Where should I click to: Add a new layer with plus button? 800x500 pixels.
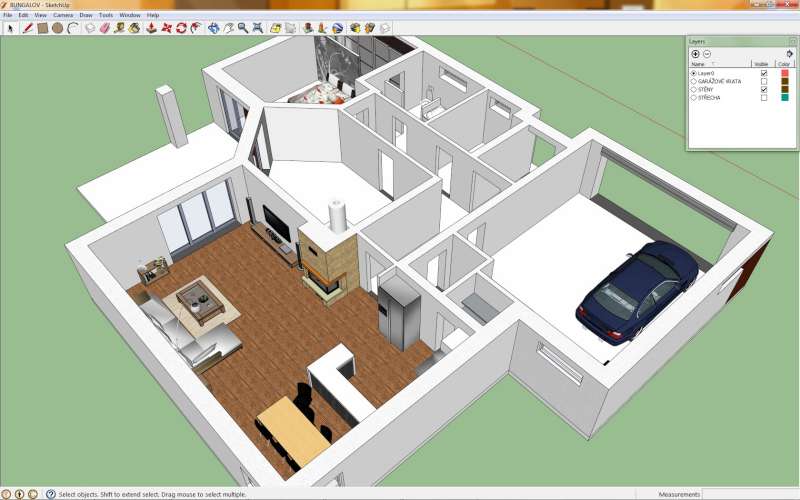(x=696, y=53)
